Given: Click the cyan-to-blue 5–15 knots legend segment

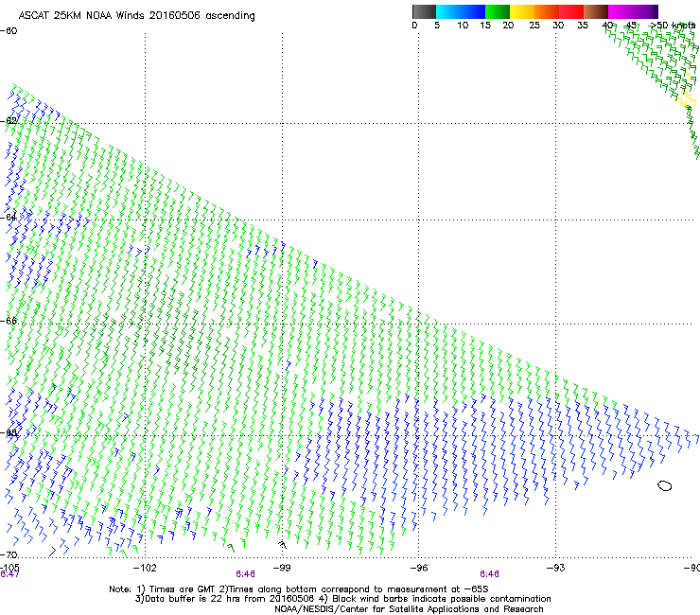Looking at the screenshot, I should [461, 11].
